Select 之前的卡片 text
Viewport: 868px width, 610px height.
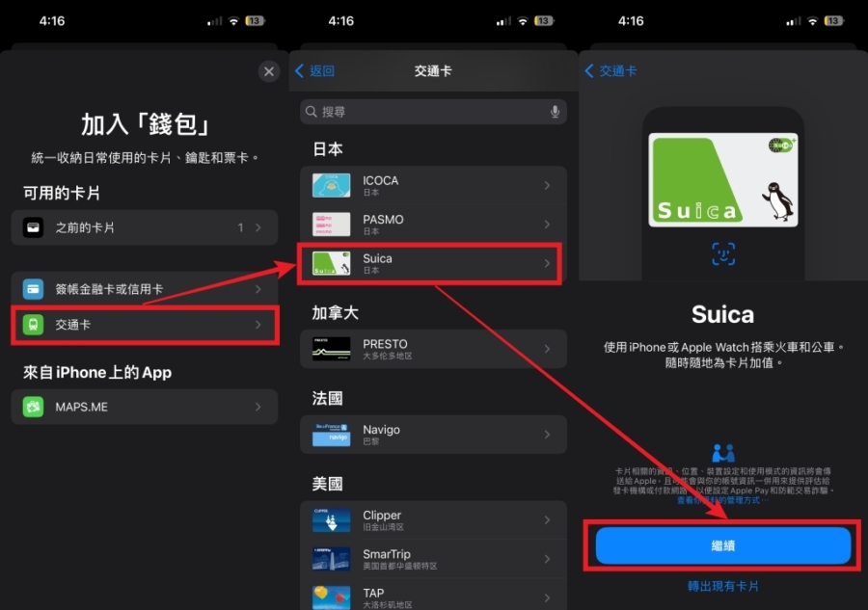tap(85, 227)
